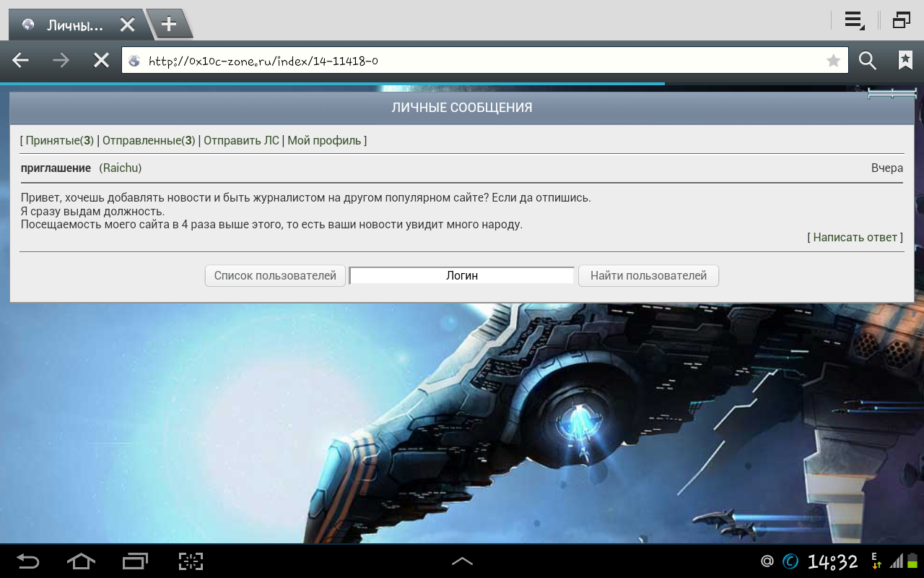Screen dimensions: 924x578
Task: Open sender Raichu's profile link
Action: click(121, 168)
